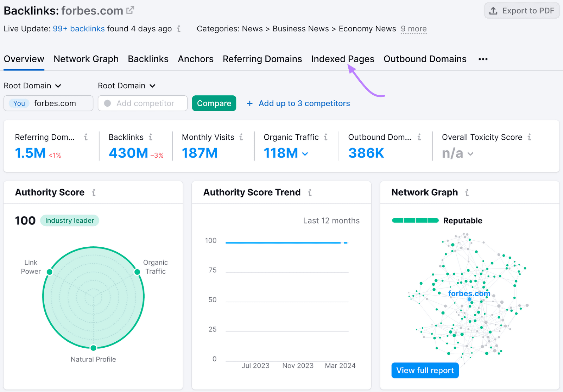Click the green Reputable rating bar

coord(415,221)
